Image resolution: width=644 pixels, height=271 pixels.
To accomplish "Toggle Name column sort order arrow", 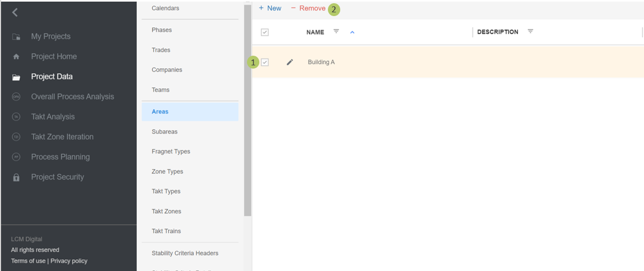I will tap(352, 32).
